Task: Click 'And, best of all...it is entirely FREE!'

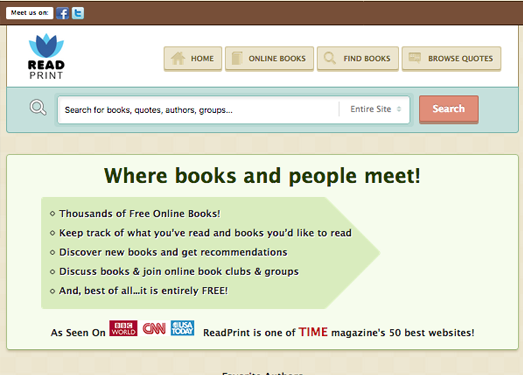Action: coord(143,291)
